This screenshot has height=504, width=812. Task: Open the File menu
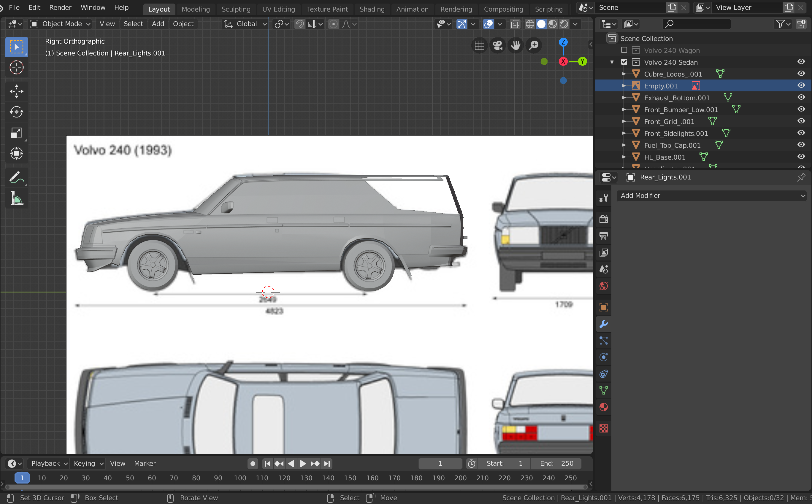14,7
